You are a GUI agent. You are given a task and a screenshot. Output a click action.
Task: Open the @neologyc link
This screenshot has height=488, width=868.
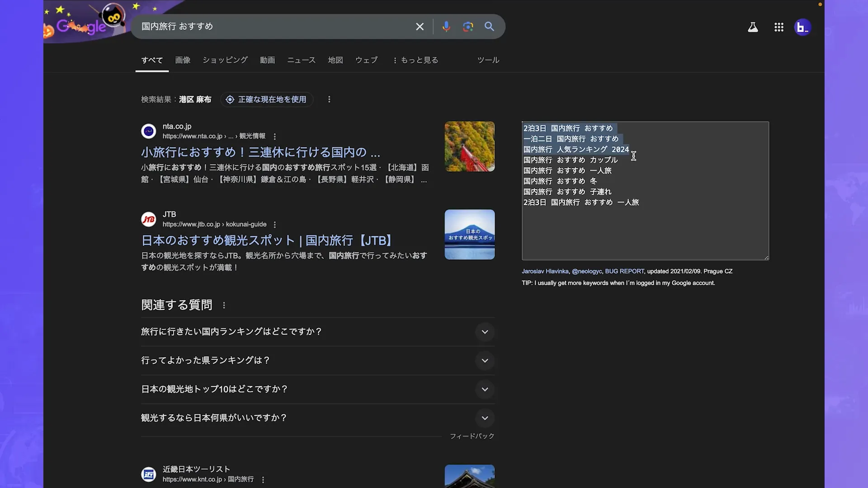tap(587, 272)
